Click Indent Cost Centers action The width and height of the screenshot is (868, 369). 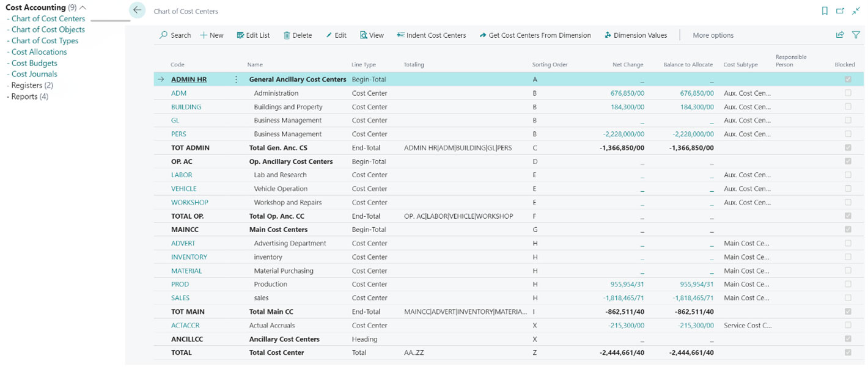click(x=431, y=35)
